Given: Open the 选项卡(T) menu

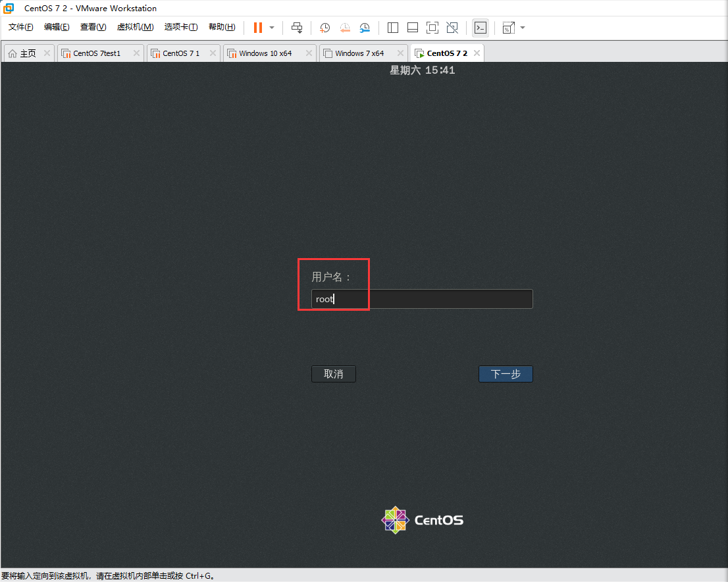Looking at the screenshot, I should (181, 27).
